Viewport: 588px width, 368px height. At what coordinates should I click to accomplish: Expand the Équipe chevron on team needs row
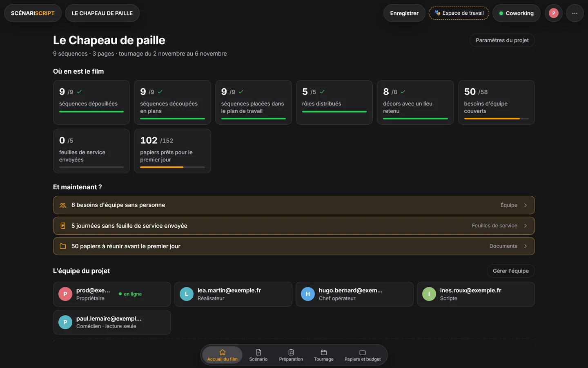point(526,205)
